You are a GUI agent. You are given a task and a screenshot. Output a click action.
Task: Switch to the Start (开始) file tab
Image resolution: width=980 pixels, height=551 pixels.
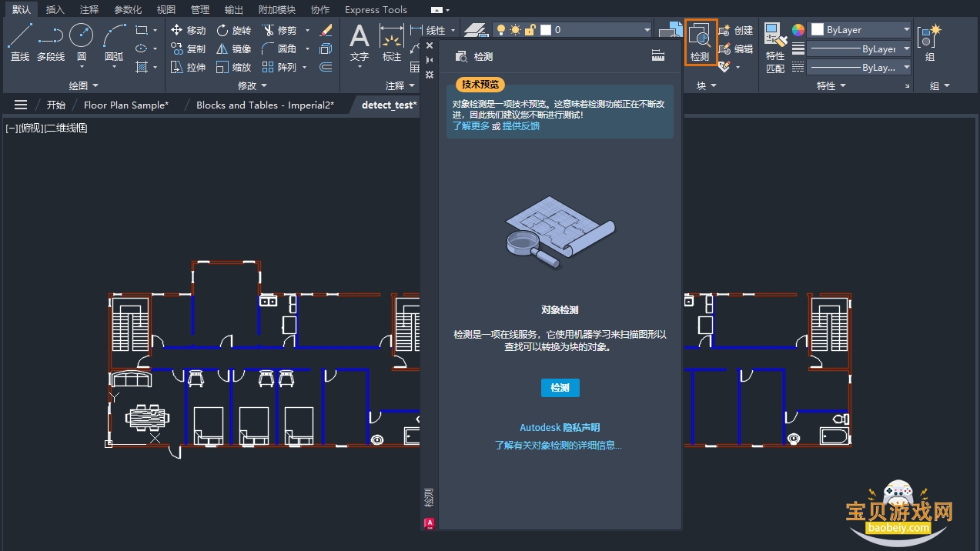tap(55, 105)
